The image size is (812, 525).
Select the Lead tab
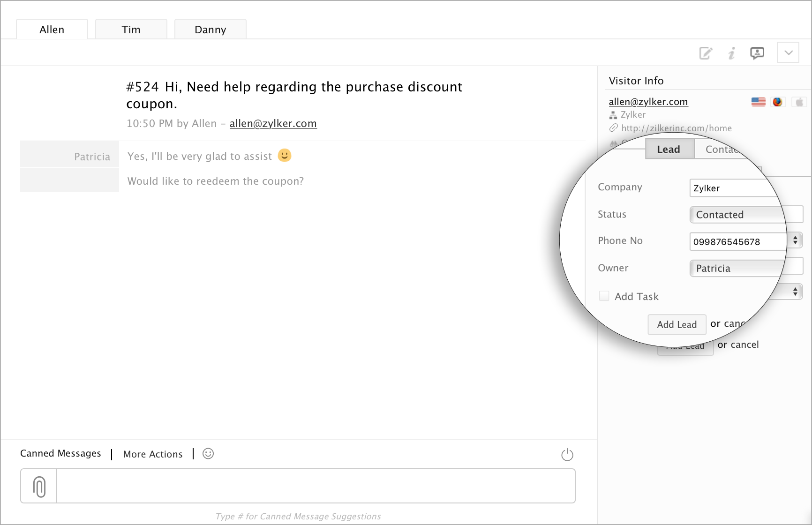click(x=669, y=149)
